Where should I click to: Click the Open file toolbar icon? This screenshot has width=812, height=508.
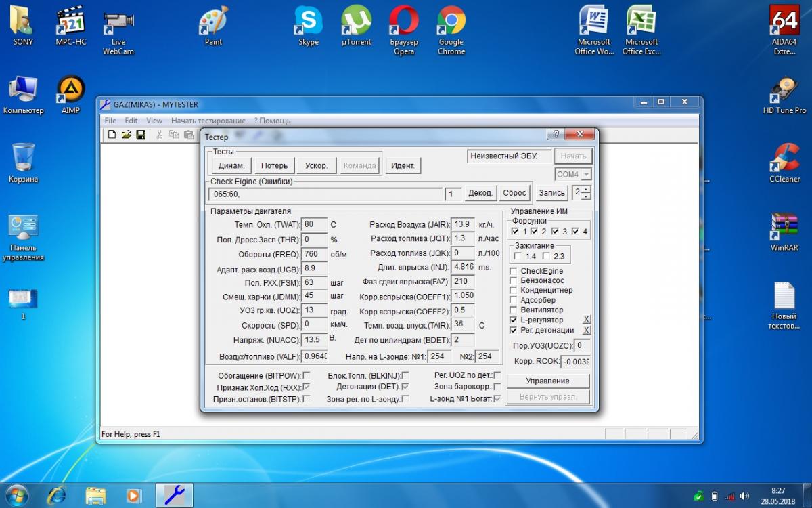[x=127, y=135]
